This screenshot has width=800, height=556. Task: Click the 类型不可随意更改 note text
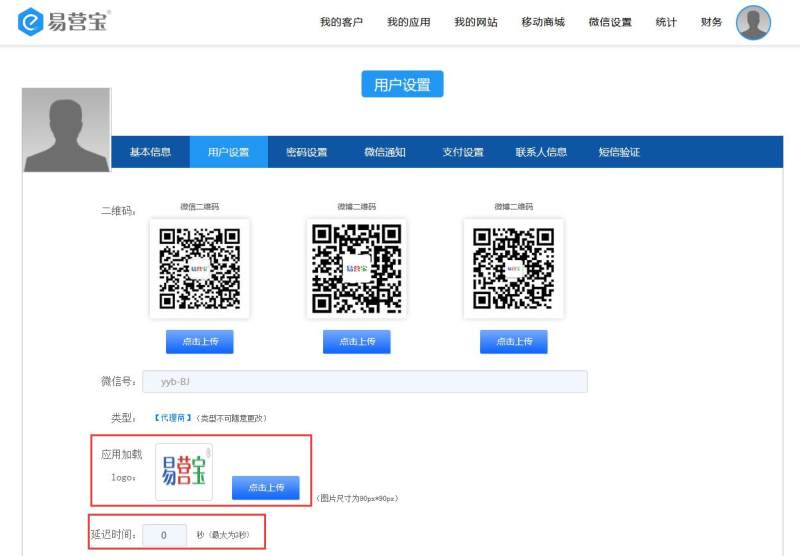click(231, 418)
